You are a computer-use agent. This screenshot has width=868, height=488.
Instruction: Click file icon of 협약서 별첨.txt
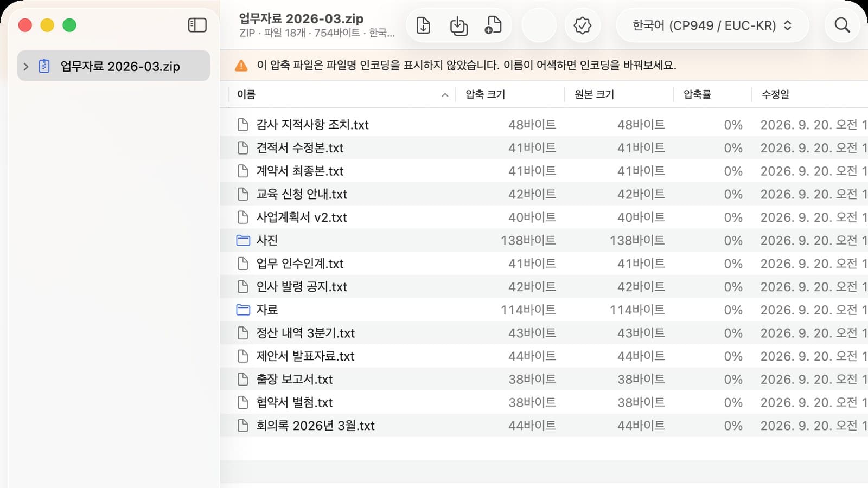(243, 402)
